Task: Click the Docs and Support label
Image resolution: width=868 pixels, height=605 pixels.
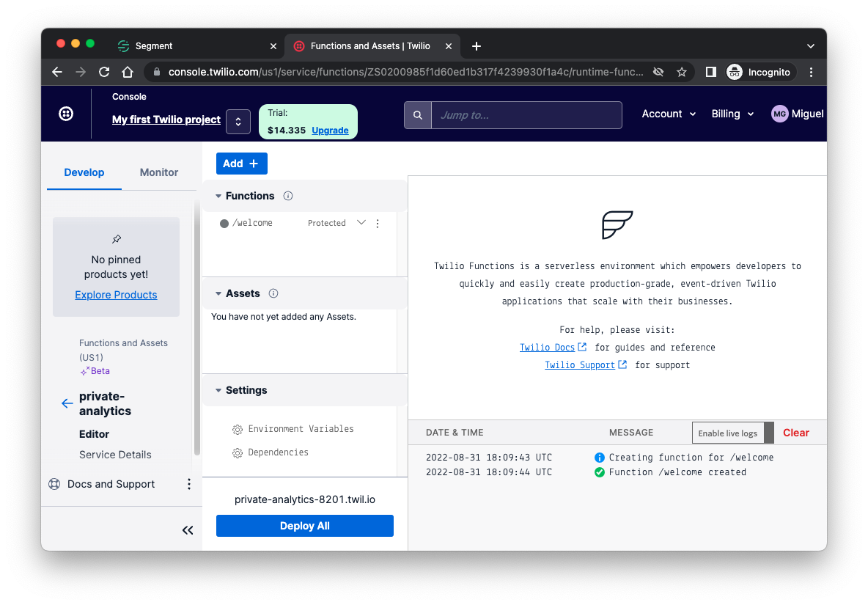Action: (111, 484)
